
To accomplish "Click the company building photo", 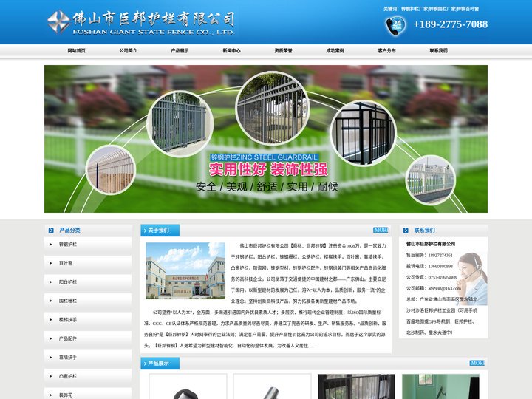I will click(x=185, y=270).
